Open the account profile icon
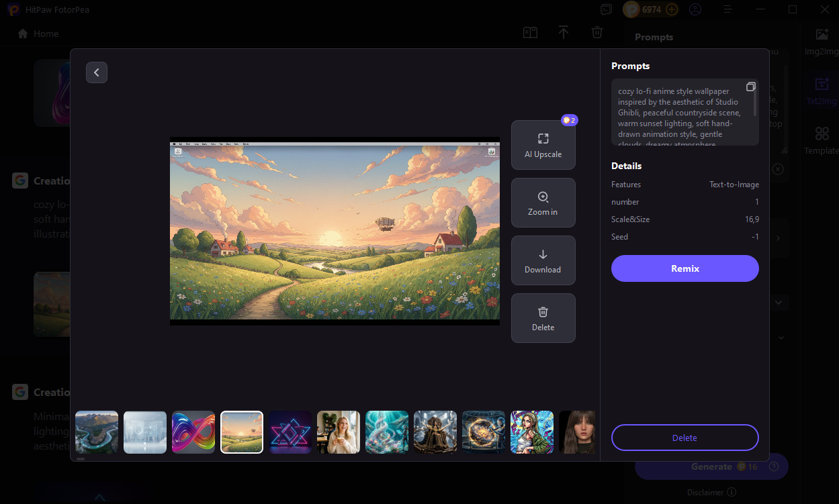 point(695,9)
